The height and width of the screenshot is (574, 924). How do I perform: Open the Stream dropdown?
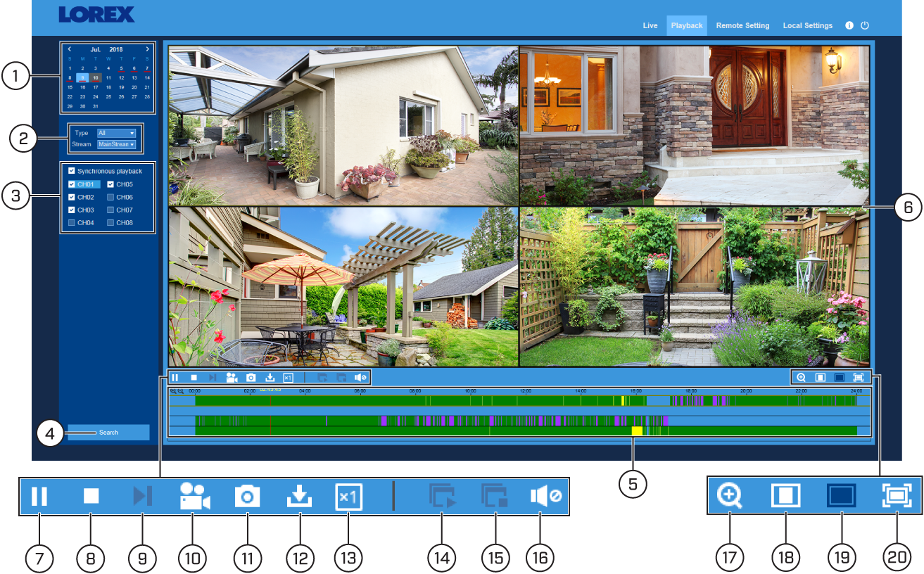tap(116, 144)
